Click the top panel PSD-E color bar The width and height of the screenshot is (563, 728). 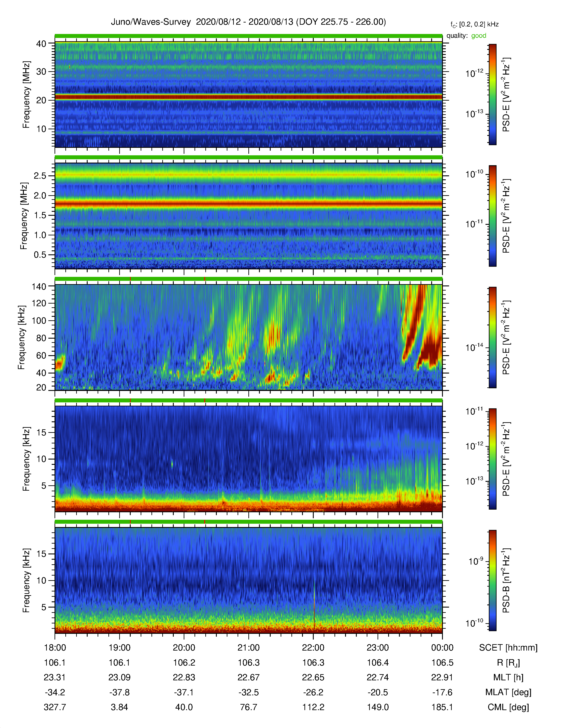pos(492,94)
